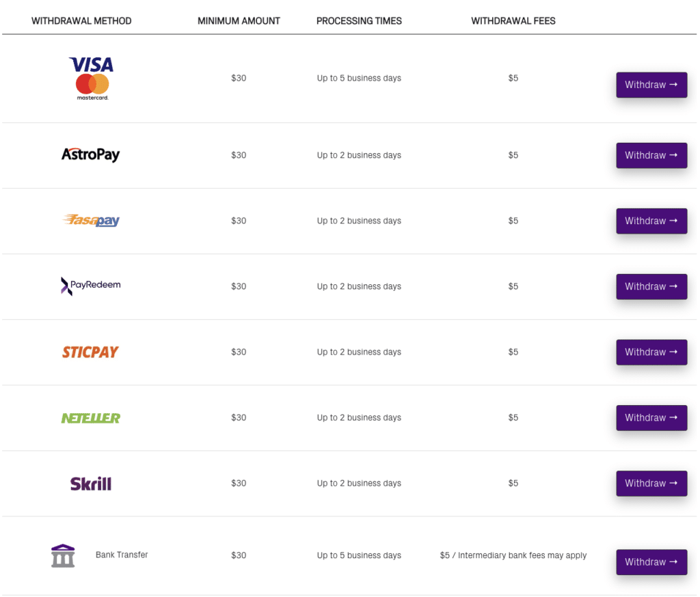The image size is (700, 597).
Task: Withdraw via AstroPay
Action: pyautogui.click(x=651, y=155)
